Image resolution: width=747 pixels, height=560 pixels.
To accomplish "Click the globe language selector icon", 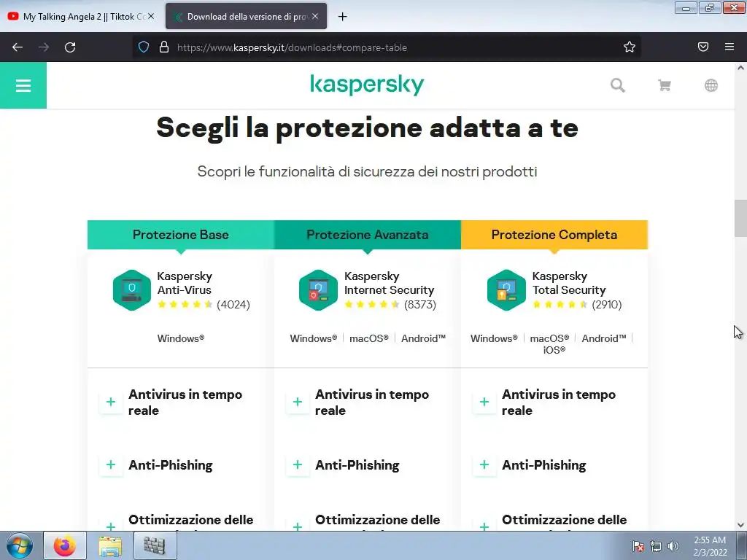I will [x=711, y=85].
